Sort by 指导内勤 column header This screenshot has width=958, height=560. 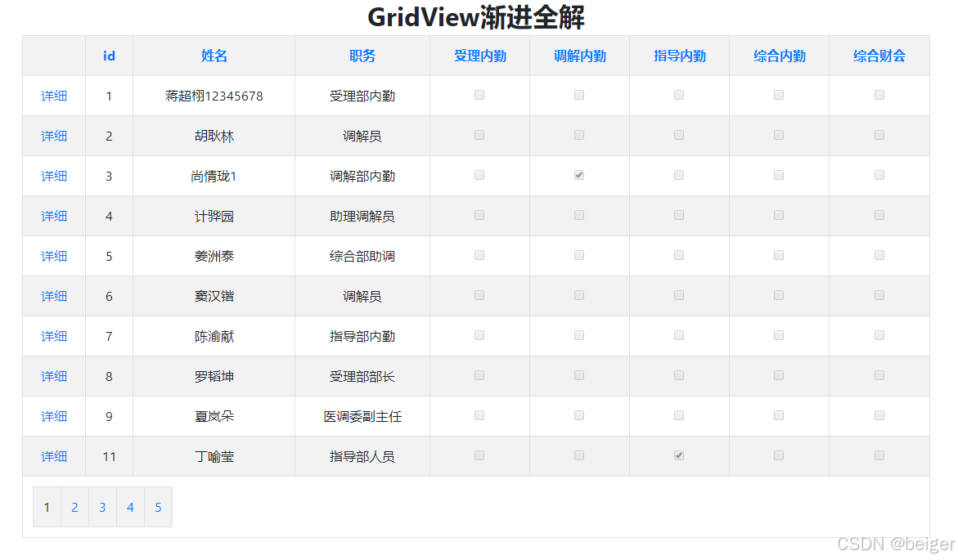[679, 56]
